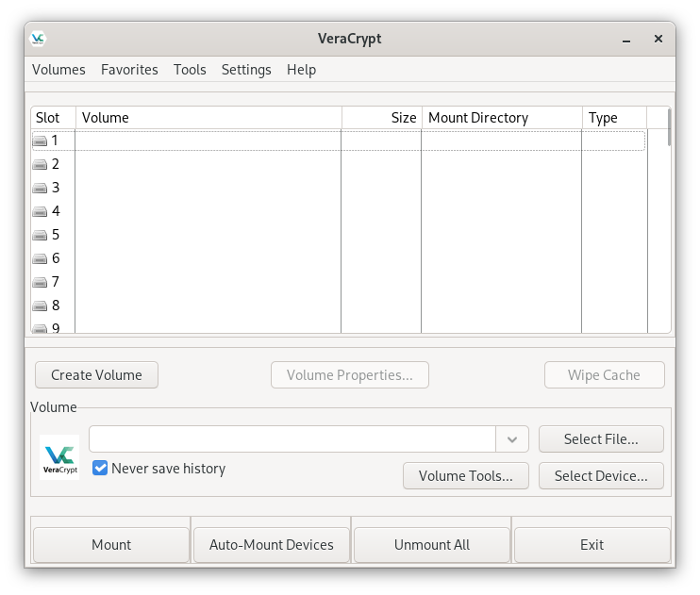
Task: Open the Tools menu
Action: click(190, 70)
